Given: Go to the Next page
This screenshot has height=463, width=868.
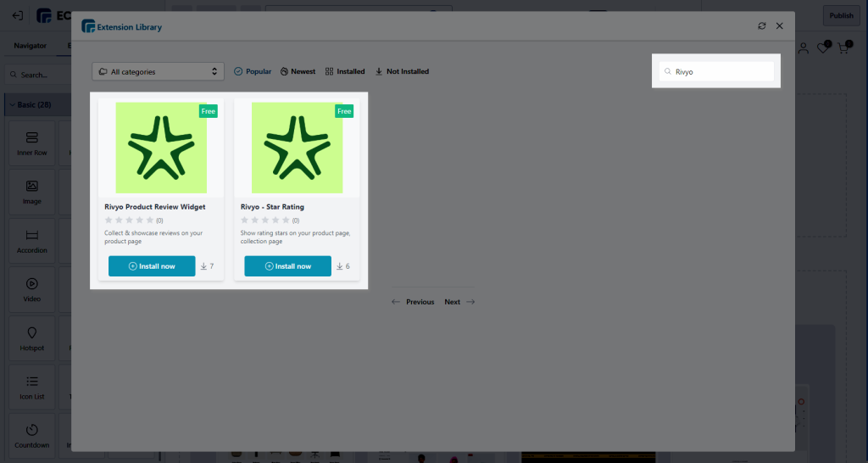Looking at the screenshot, I should pyautogui.click(x=459, y=302).
